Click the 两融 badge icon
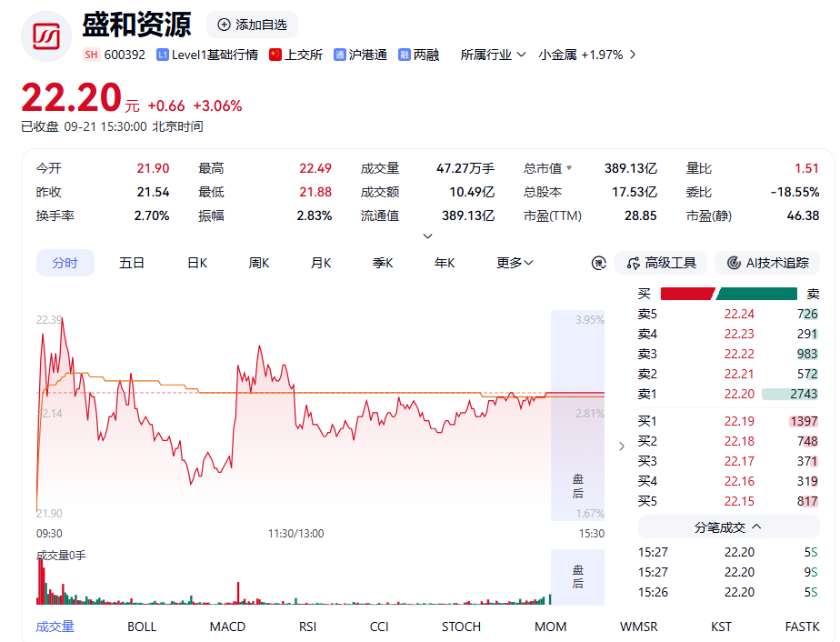 click(405, 55)
